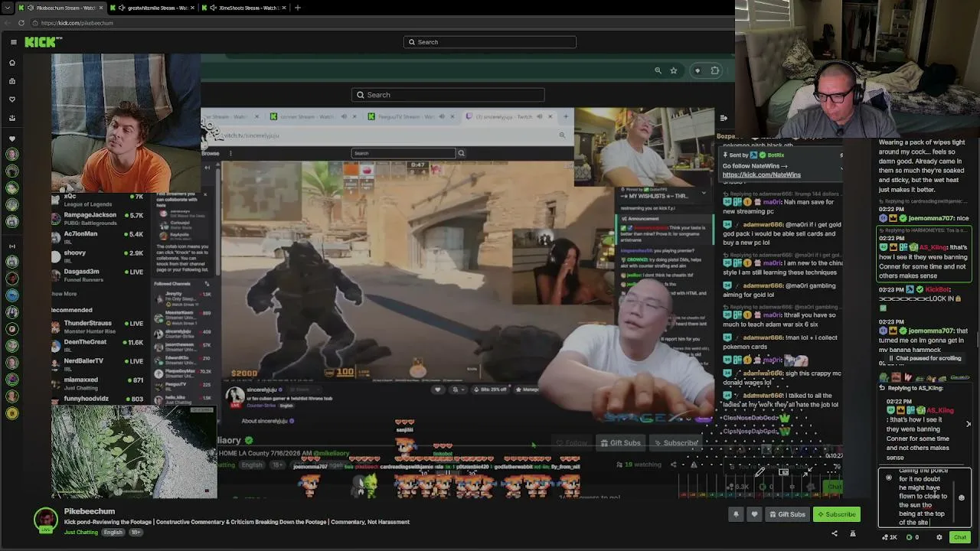Focus the Search field inside the restreamed page

449,95
